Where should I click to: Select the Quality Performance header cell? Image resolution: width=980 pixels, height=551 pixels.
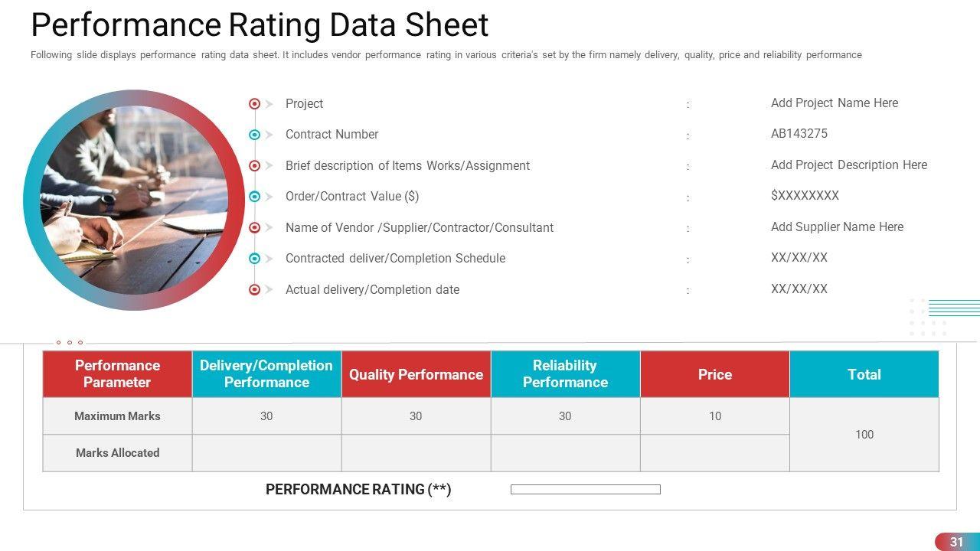[x=416, y=374]
